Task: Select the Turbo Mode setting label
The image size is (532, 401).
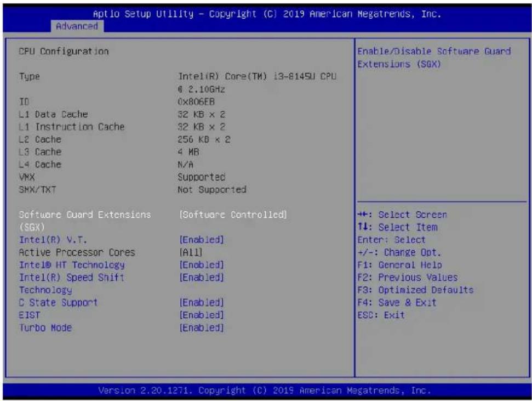Action: (x=45, y=327)
